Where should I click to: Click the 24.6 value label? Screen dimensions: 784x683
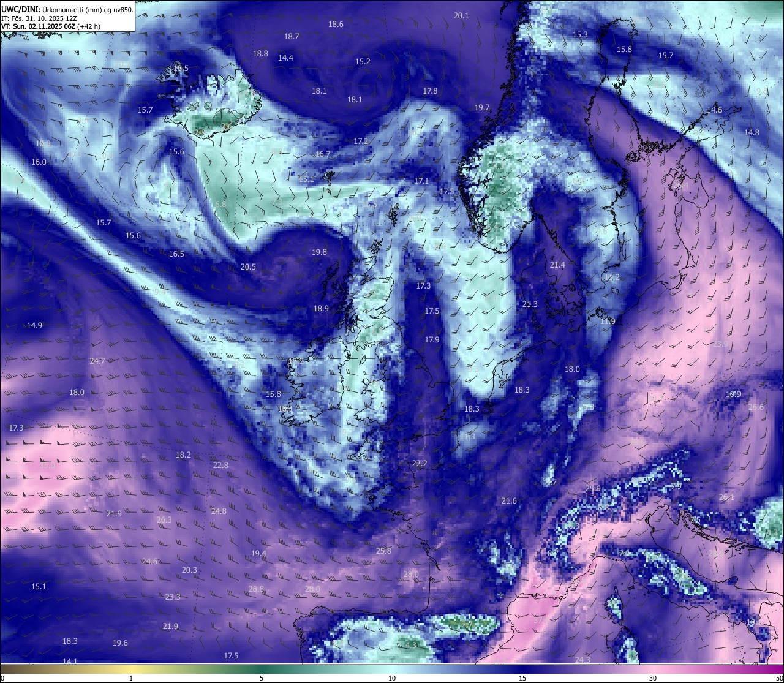tap(149, 562)
